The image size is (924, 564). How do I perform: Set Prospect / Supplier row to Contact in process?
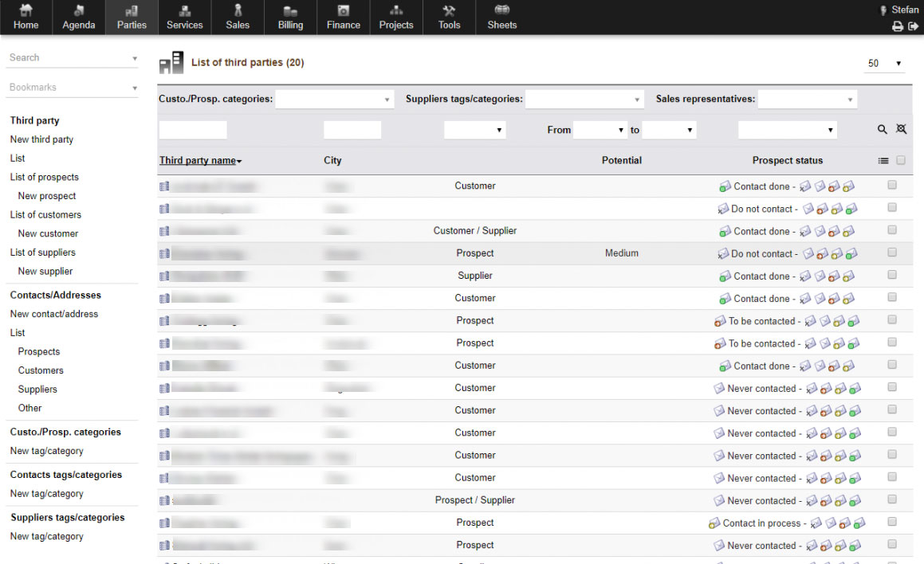tap(840, 501)
